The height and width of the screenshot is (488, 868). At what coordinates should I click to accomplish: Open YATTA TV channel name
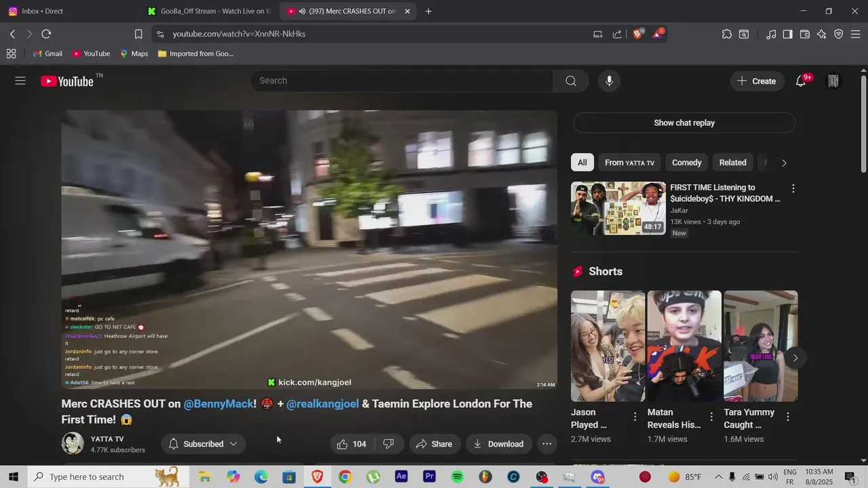point(107,439)
